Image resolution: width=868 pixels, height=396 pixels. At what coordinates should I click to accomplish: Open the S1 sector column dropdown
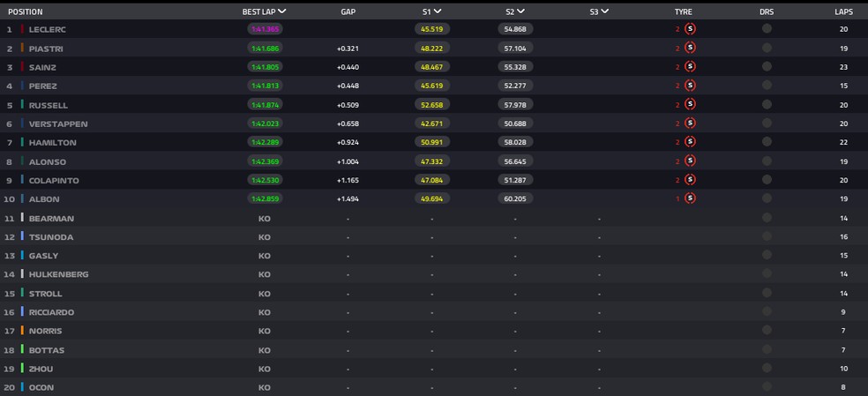[x=438, y=11]
